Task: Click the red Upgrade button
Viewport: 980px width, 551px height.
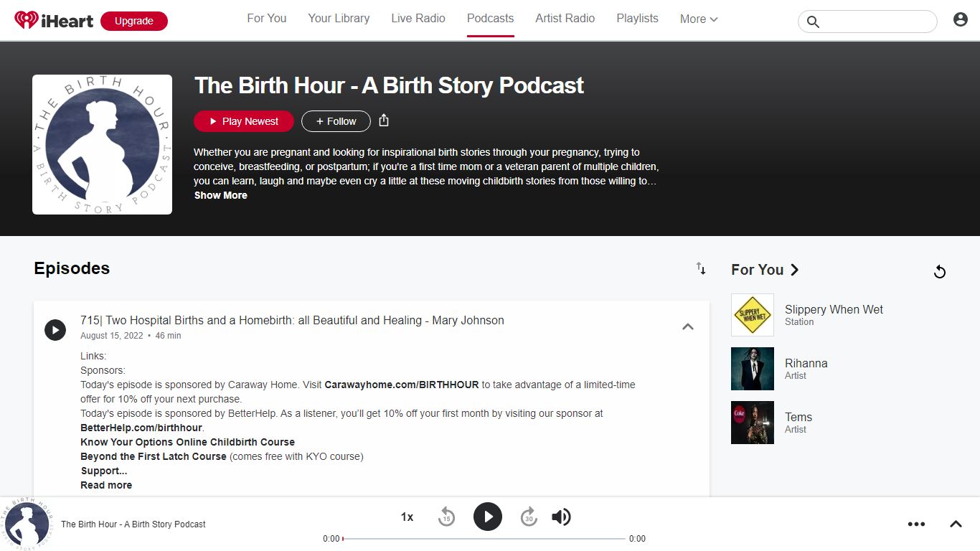Action: (x=134, y=21)
